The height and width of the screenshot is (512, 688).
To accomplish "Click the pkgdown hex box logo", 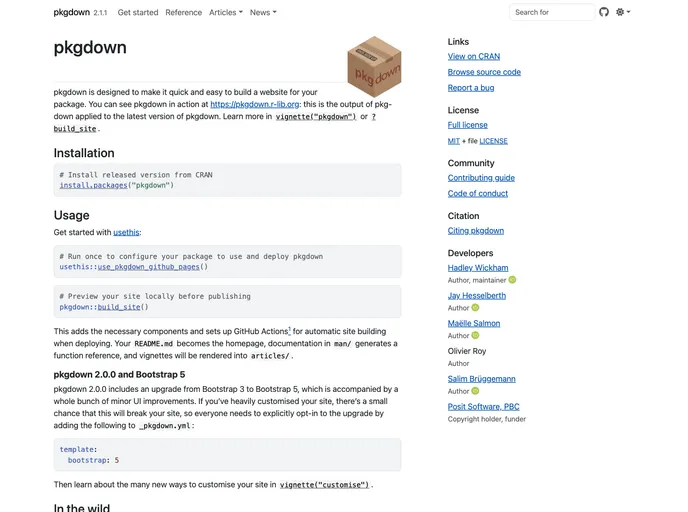I will 374,67.
